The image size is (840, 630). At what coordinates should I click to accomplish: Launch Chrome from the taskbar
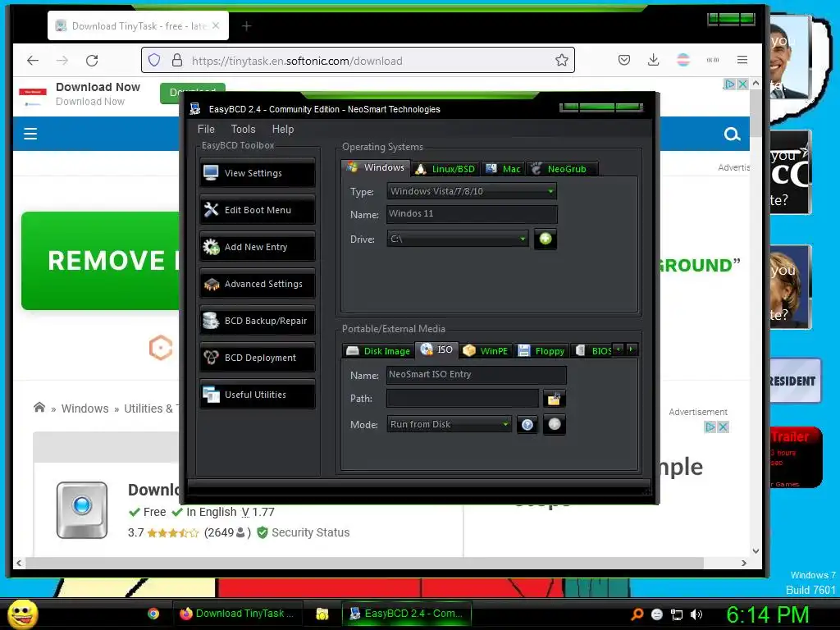[x=153, y=614]
